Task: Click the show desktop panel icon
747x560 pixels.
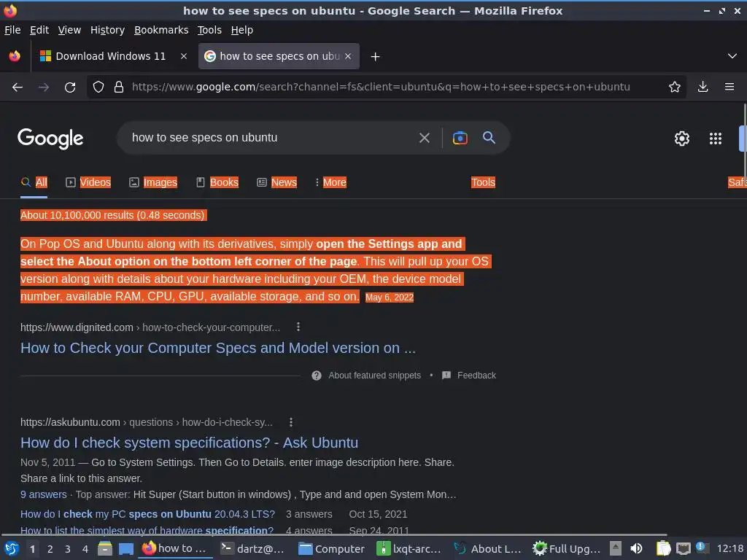Action: click(126, 549)
